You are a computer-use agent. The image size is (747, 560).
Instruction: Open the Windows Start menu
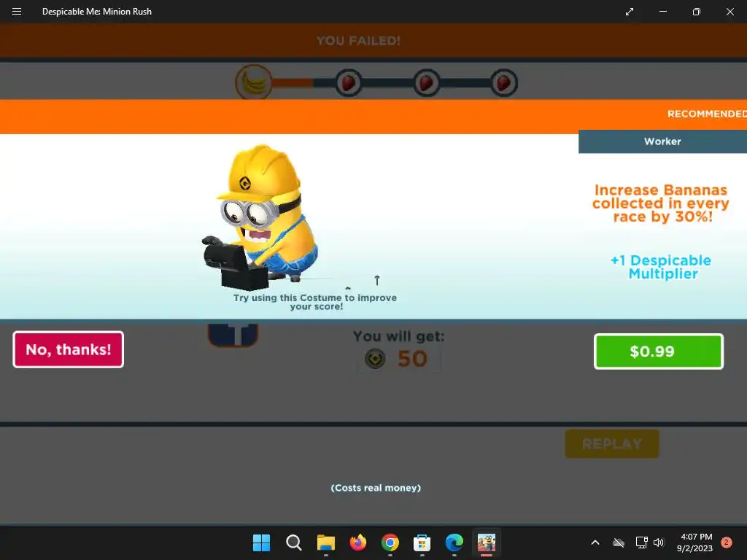tap(262, 542)
